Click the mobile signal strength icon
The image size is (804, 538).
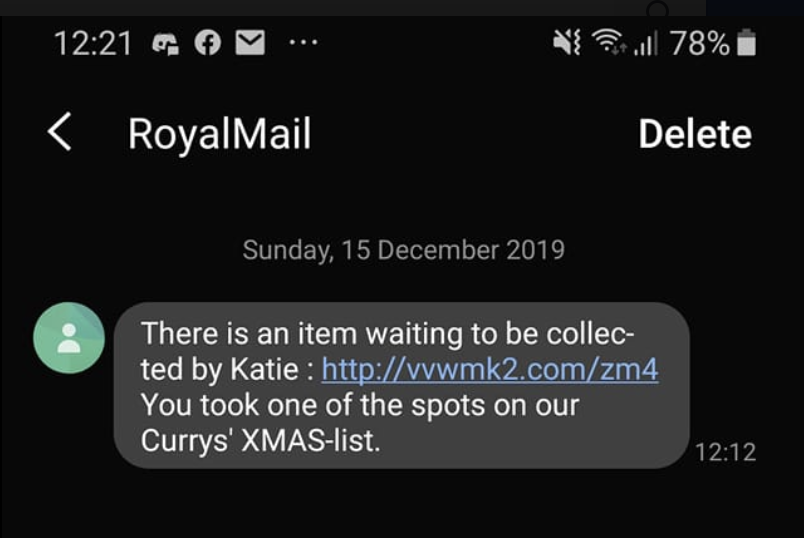[643, 43]
